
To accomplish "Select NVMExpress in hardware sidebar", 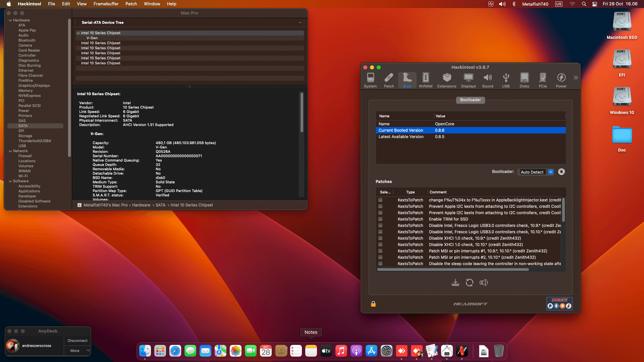I will 30,96.
